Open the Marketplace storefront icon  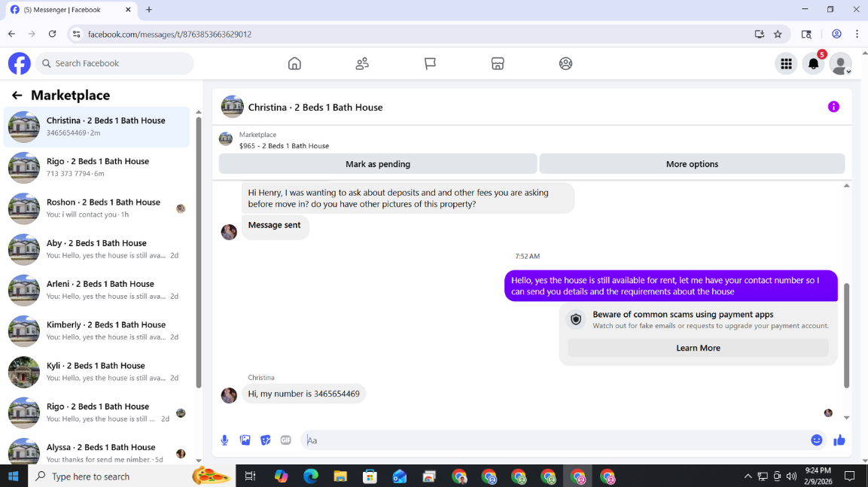pyautogui.click(x=498, y=64)
